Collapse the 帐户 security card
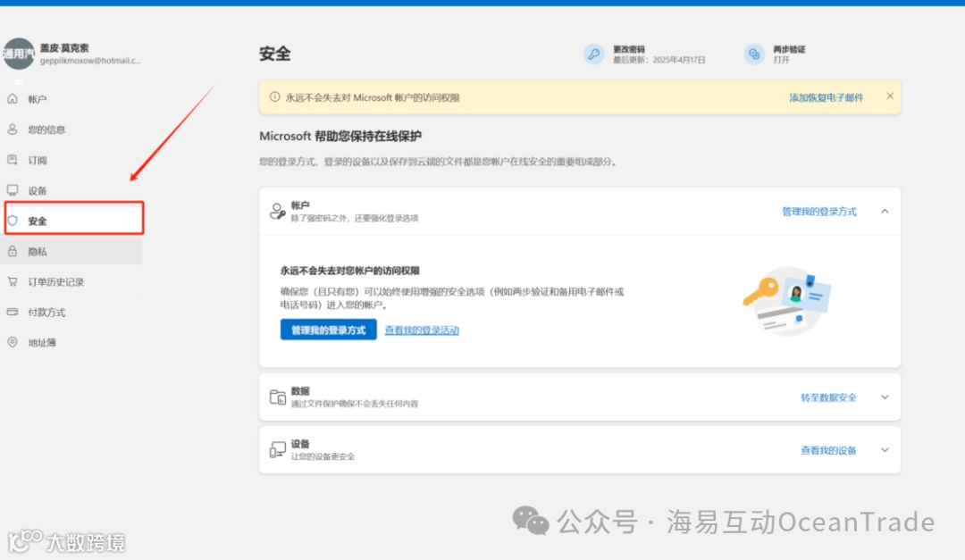This screenshot has height=560, width=965. click(x=885, y=211)
